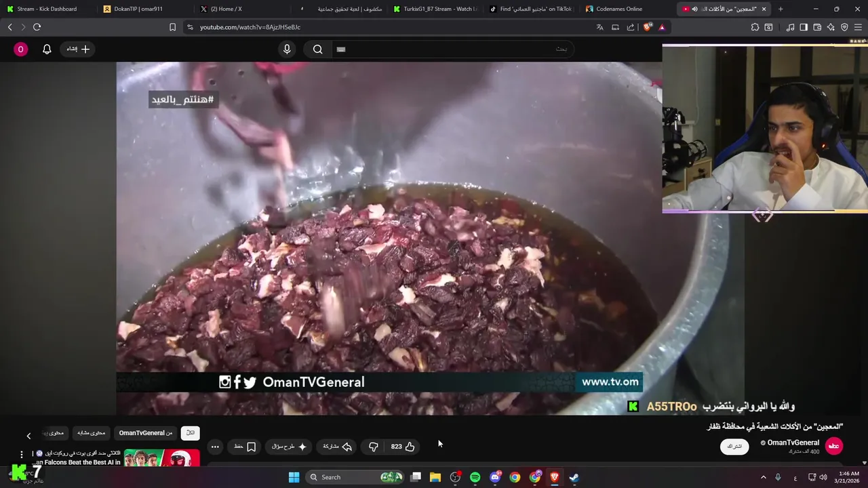Click the browser back arrow
Viewport: 868px width, 488px height.
tap(9, 27)
